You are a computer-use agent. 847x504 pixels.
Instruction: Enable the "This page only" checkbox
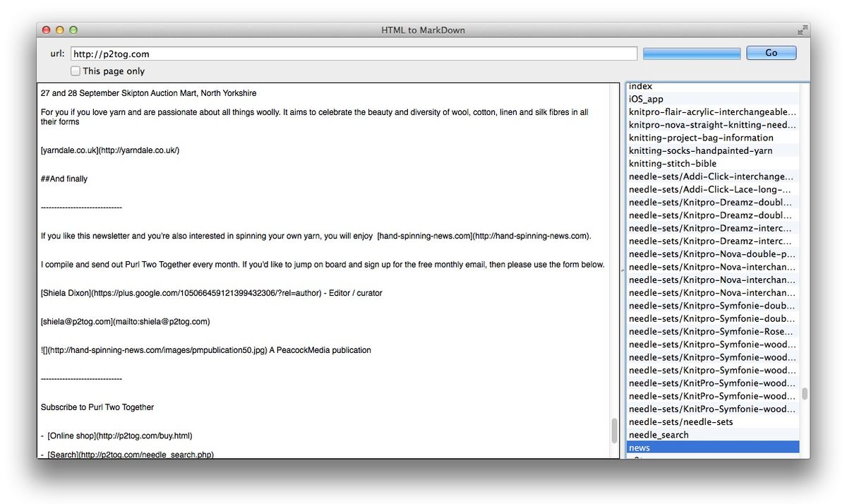(x=75, y=71)
